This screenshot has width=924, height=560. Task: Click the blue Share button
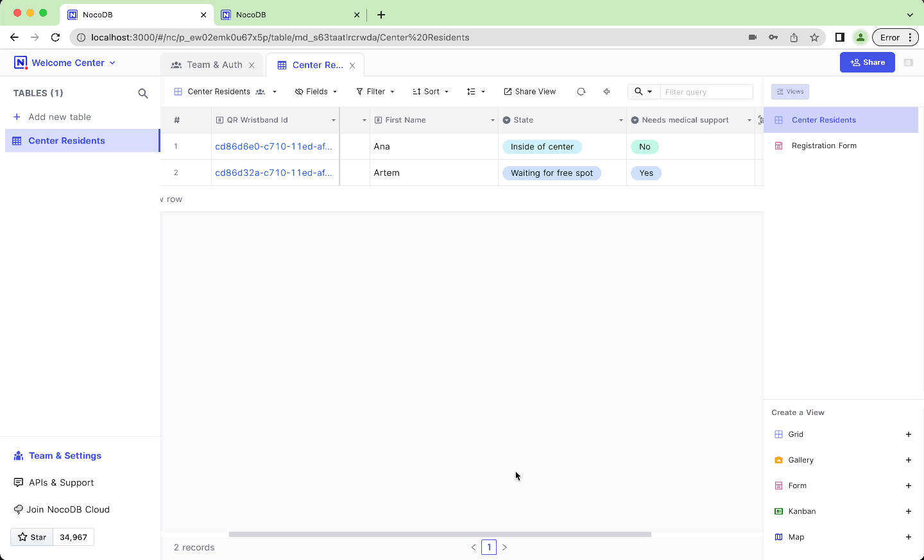pyautogui.click(x=867, y=62)
